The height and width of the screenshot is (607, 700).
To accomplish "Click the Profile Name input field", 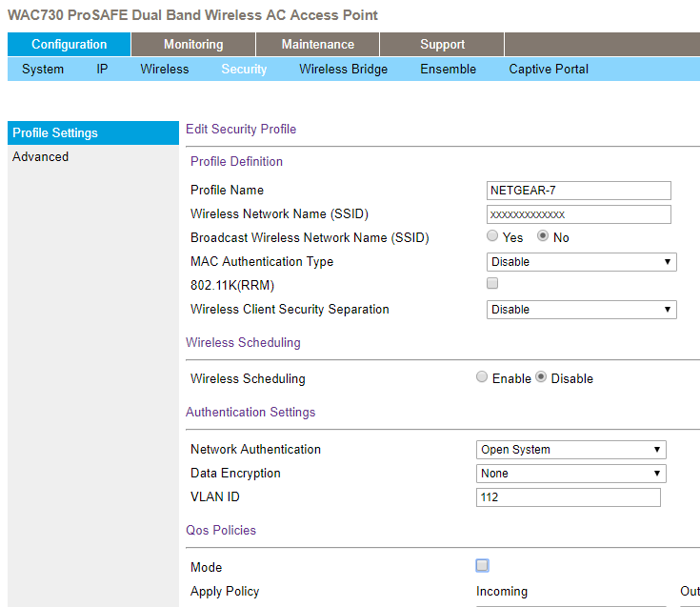I will coord(579,191).
